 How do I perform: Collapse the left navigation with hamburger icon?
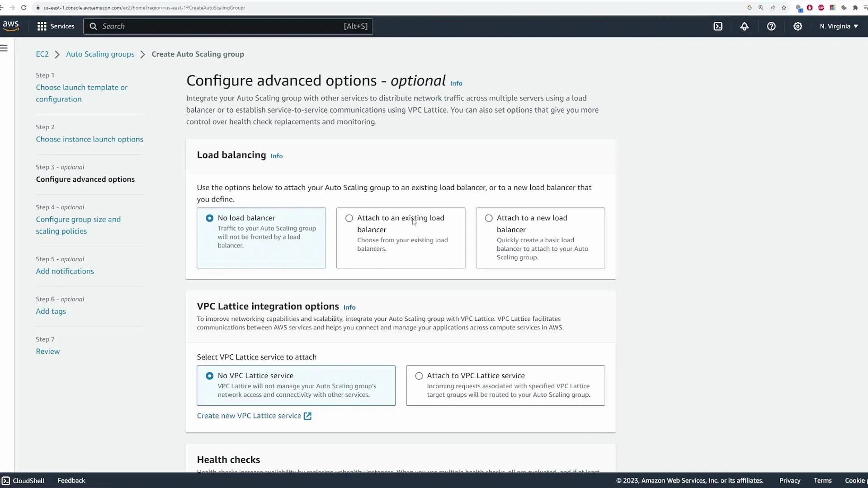click(5, 47)
